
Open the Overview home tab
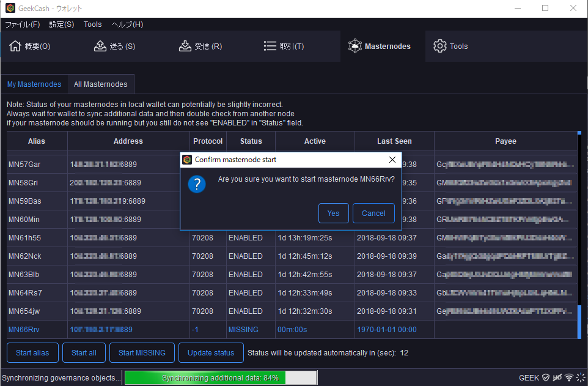tap(29, 46)
